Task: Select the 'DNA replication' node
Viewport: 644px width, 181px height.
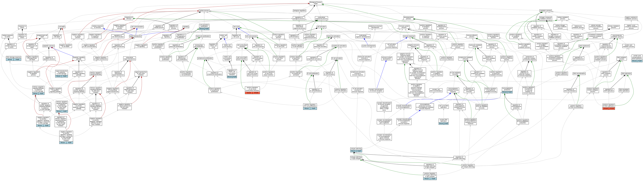Action: pyautogui.click(x=626, y=74)
